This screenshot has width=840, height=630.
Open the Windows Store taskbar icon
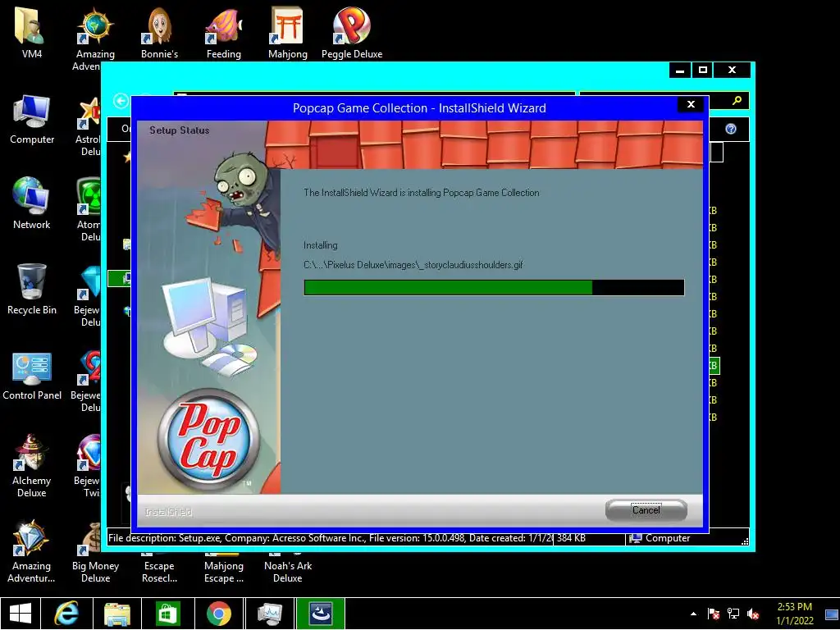(x=167, y=614)
